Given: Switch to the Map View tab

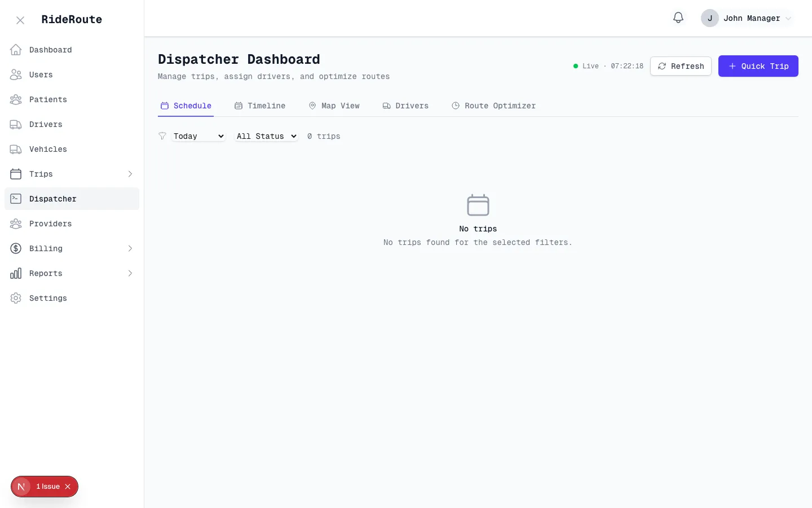Looking at the screenshot, I should pyautogui.click(x=334, y=106).
